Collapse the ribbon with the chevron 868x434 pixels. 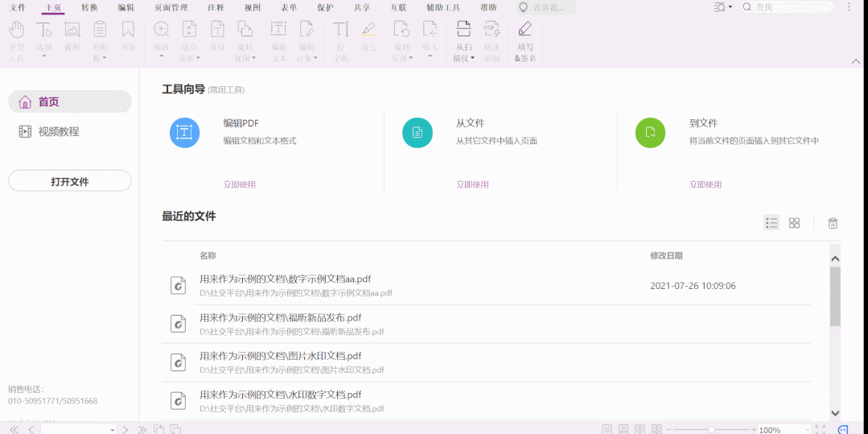(x=856, y=61)
